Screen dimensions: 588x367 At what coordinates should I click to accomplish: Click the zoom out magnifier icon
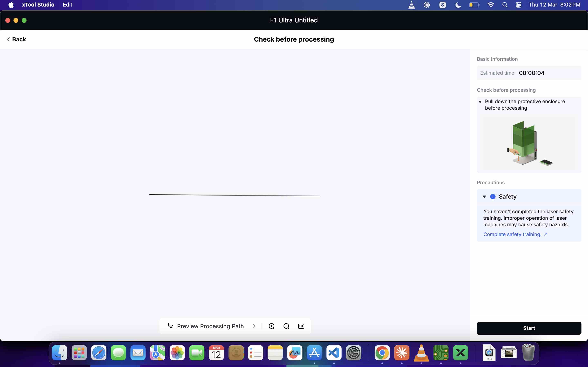pyautogui.click(x=286, y=326)
